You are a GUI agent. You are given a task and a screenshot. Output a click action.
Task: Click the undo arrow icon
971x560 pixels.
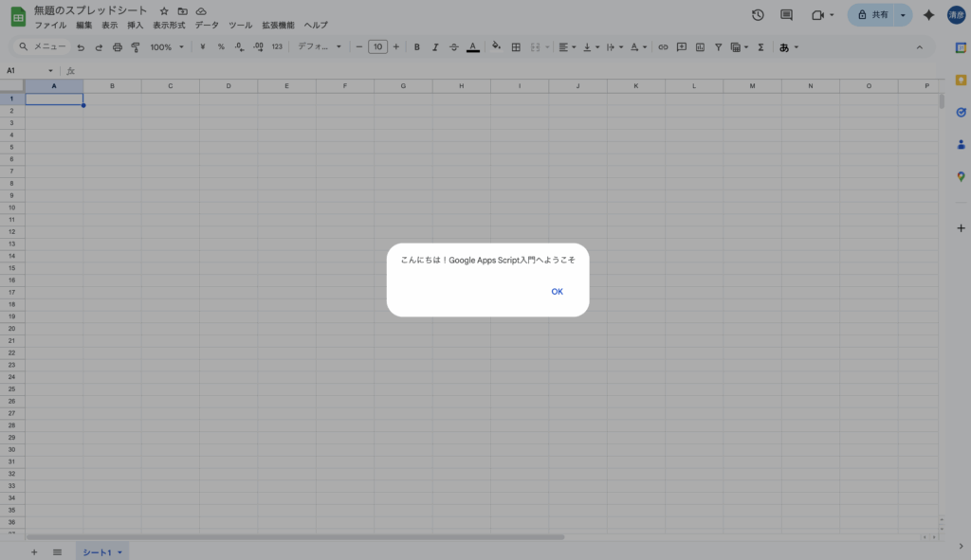tap(81, 47)
